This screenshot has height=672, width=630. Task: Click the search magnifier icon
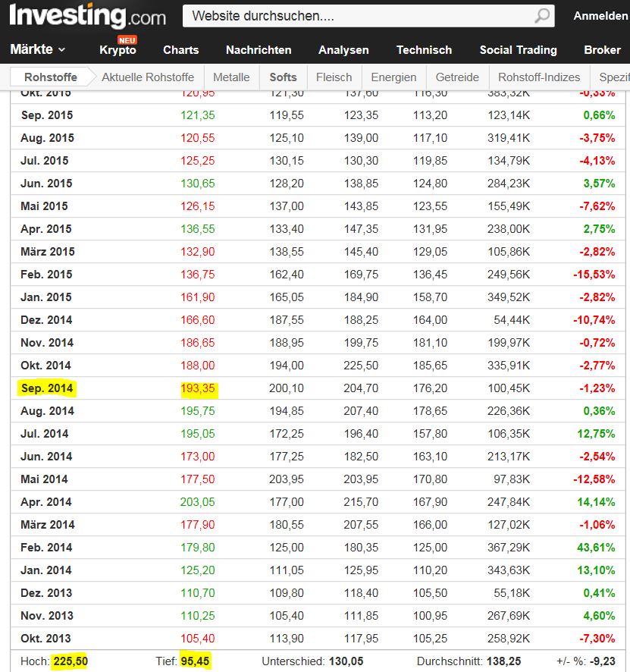542,16
